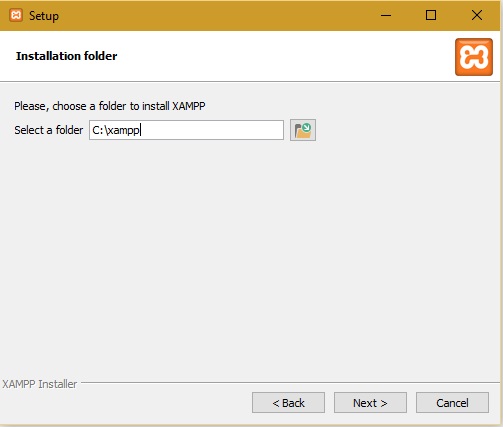Click the footer separator line beside XAMPP Installer
This screenshot has width=503, height=427.
pos(290,383)
